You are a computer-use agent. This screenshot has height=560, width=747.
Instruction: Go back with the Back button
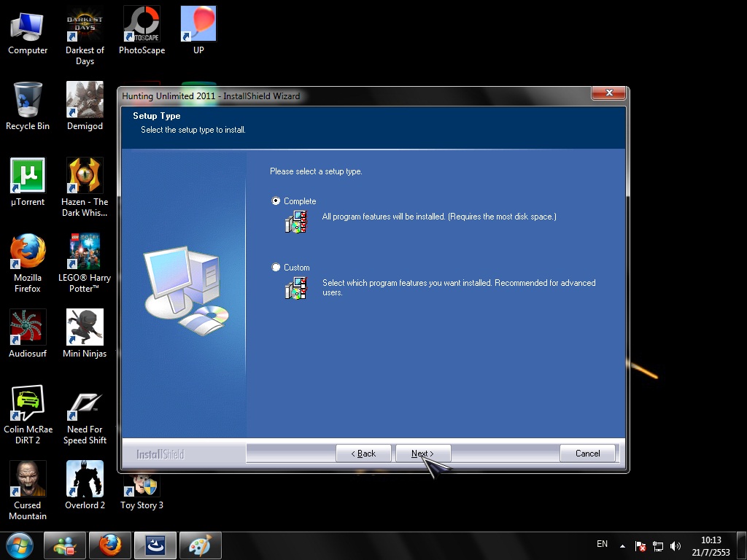click(363, 454)
